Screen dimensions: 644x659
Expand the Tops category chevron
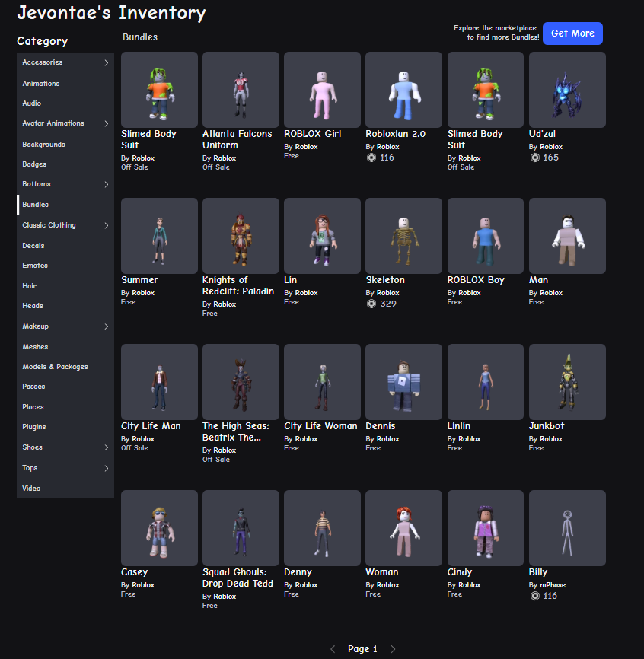click(107, 468)
